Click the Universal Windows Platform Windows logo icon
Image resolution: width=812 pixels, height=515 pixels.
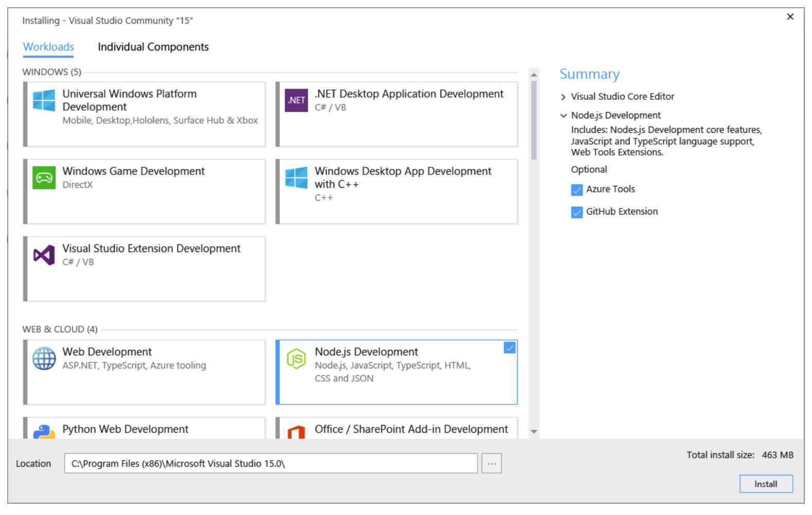point(44,100)
